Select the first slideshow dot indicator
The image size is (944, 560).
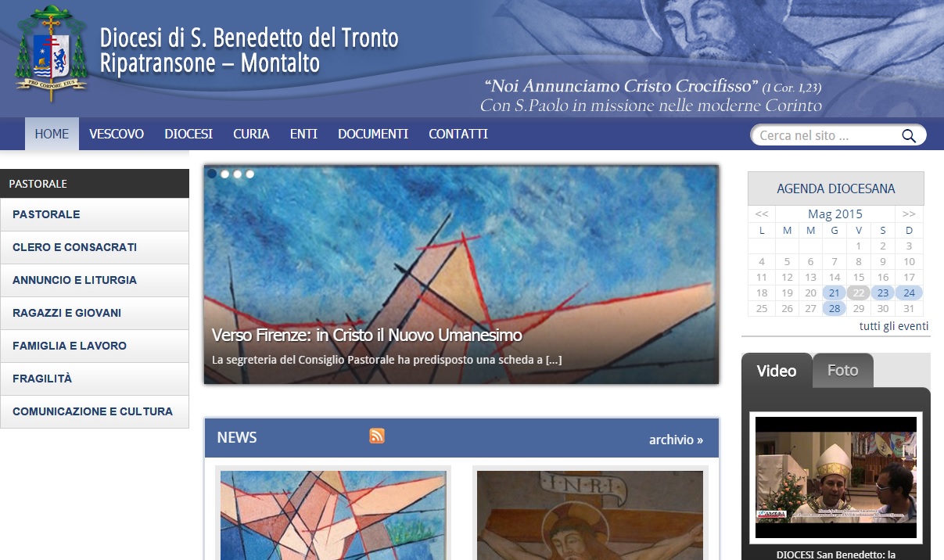point(212,174)
